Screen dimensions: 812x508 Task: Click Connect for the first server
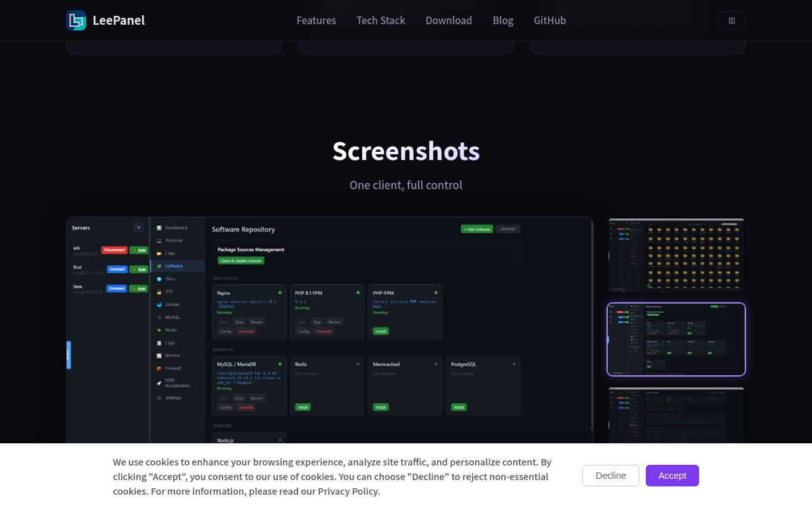tap(117, 269)
